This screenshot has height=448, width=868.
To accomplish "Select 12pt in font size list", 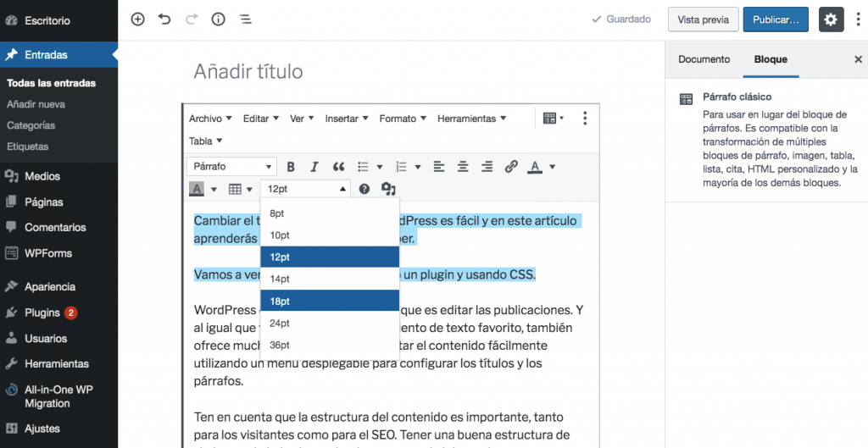I will click(330, 257).
